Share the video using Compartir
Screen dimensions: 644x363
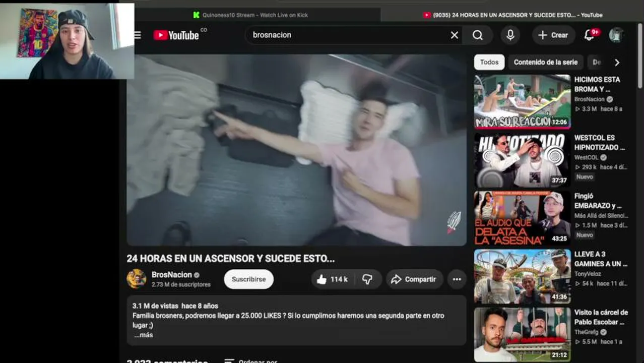pyautogui.click(x=414, y=279)
